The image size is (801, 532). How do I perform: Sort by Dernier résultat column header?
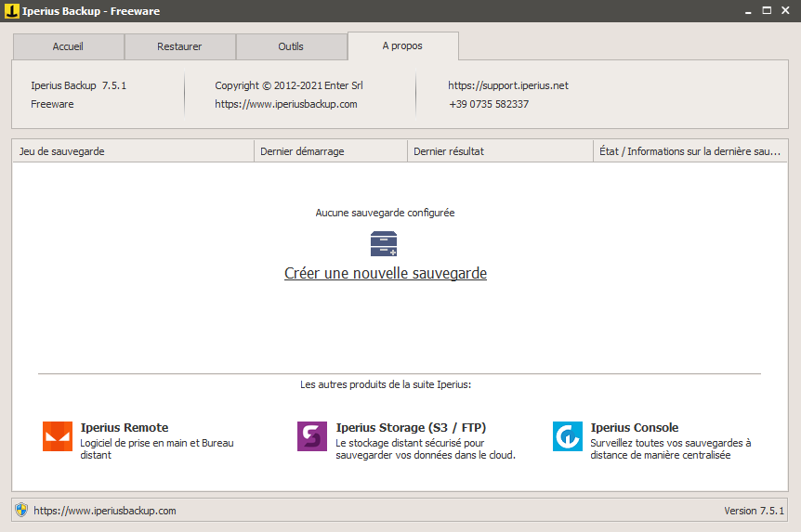500,151
